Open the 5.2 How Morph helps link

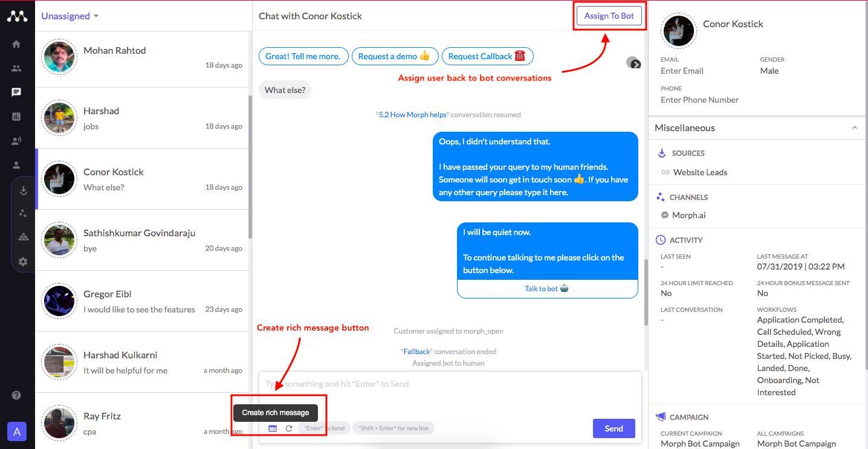(412, 115)
